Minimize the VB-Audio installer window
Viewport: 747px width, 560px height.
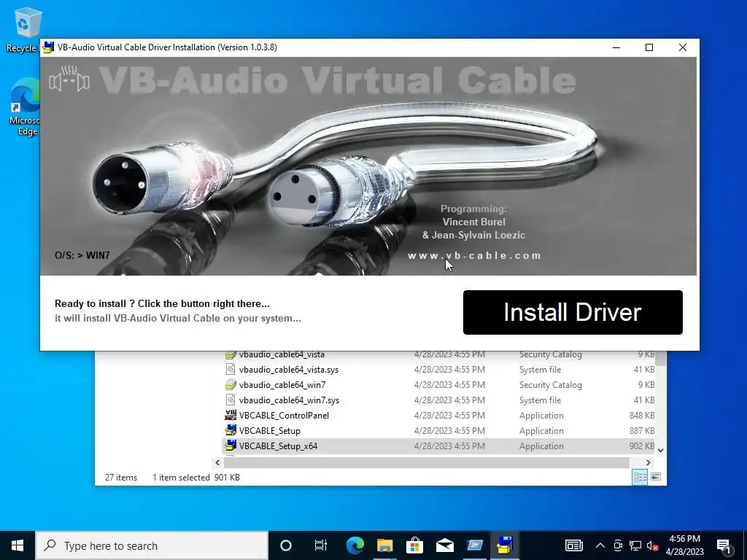[x=616, y=47]
